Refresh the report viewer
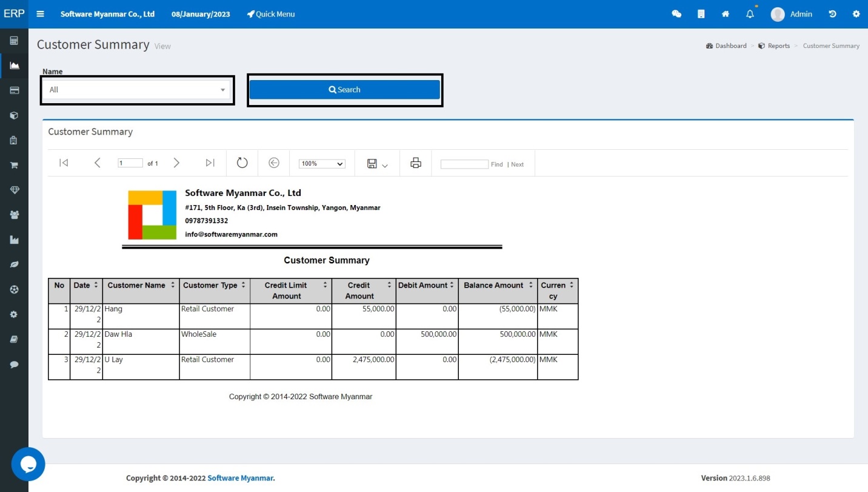Image resolution: width=868 pixels, height=492 pixels. click(242, 163)
